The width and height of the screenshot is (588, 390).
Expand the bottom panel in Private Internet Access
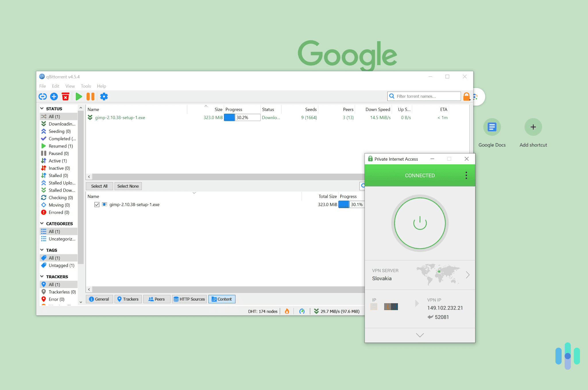point(419,335)
